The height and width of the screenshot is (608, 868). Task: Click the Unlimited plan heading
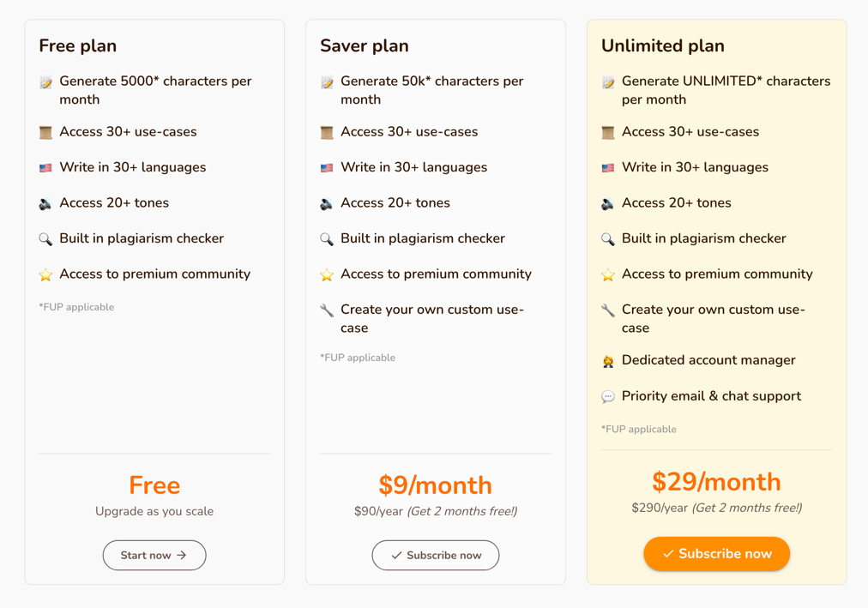(663, 45)
